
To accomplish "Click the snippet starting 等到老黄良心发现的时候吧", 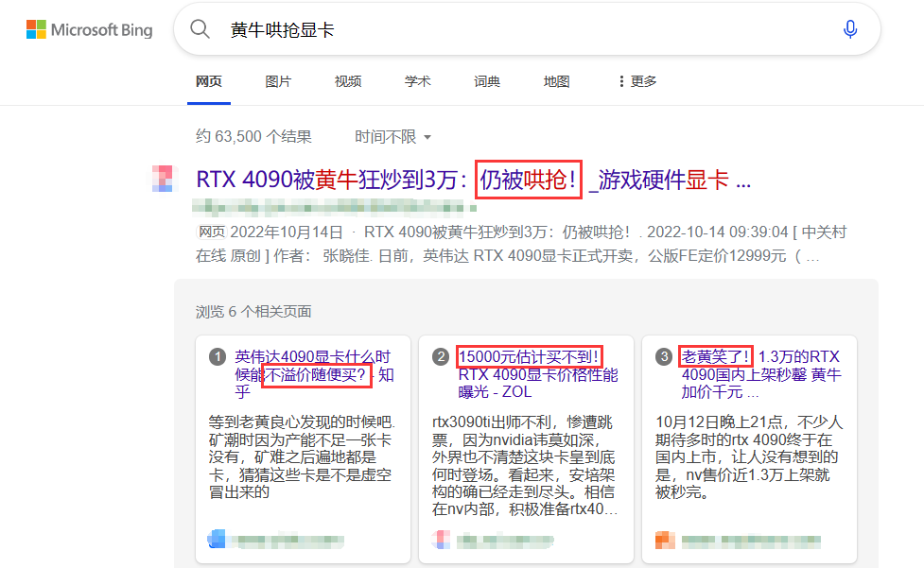I will pyautogui.click(x=302, y=456).
